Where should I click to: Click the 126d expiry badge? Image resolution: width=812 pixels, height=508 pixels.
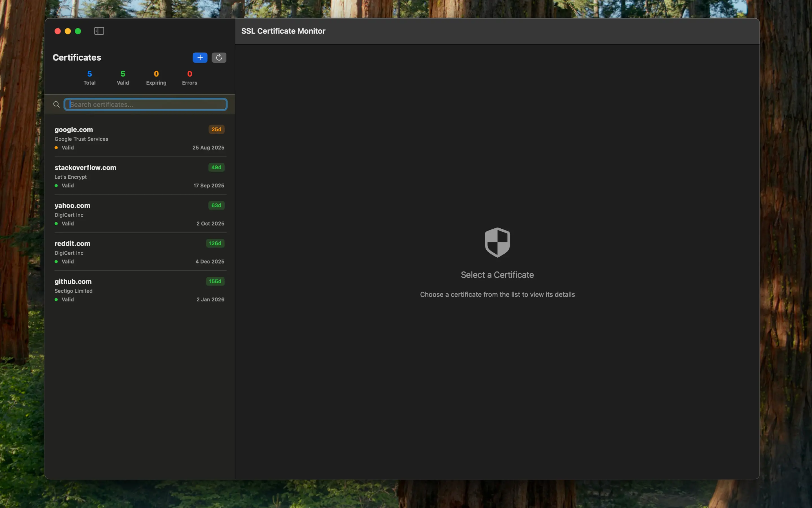click(215, 243)
